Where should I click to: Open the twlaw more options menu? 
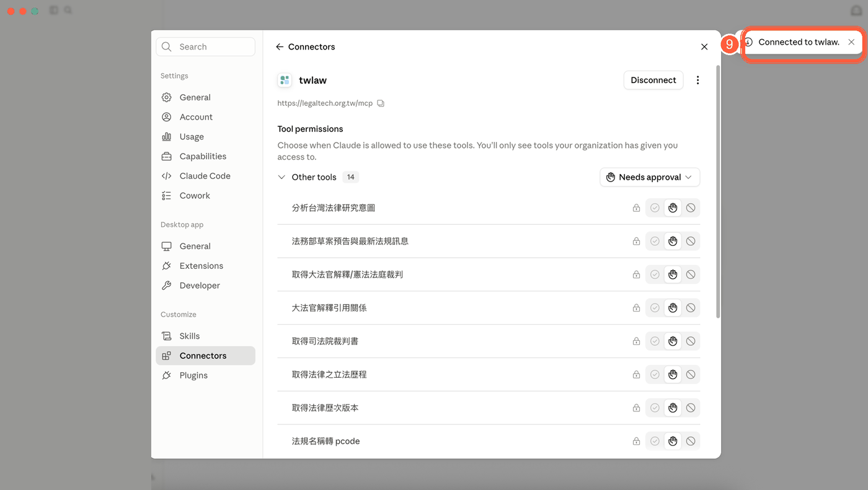[x=697, y=80]
